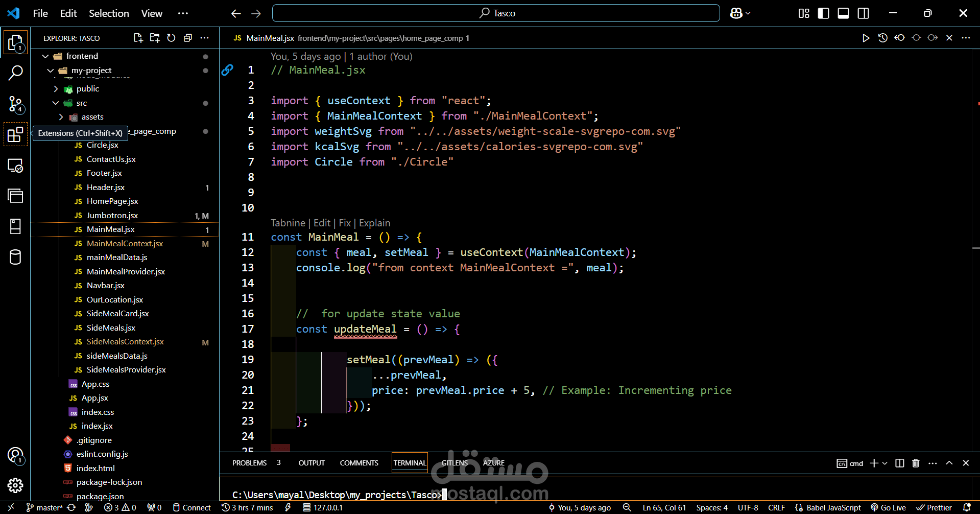This screenshot has width=980, height=514.
Task: Open the Edit menu
Action: tap(68, 13)
